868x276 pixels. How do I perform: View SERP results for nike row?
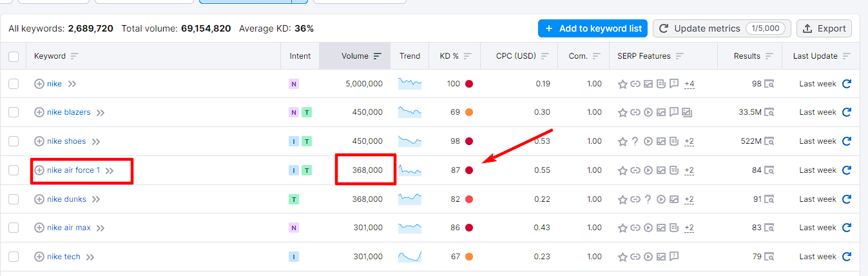tap(769, 84)
